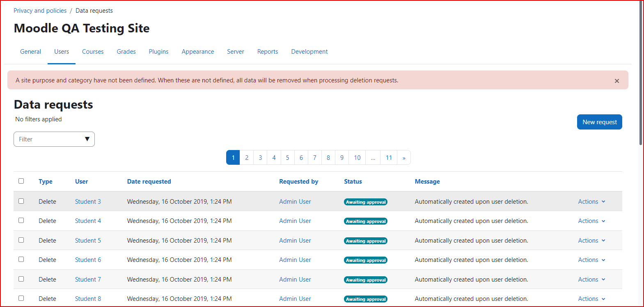Select the checkbox for Student 8 row
This screenshot has height=307, width=644.
[21, 298]
